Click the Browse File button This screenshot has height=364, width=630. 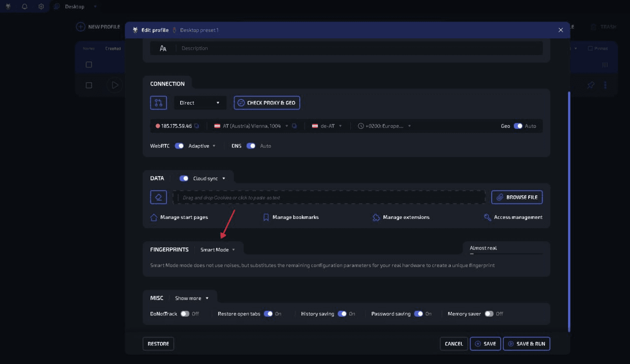(517, 197)
